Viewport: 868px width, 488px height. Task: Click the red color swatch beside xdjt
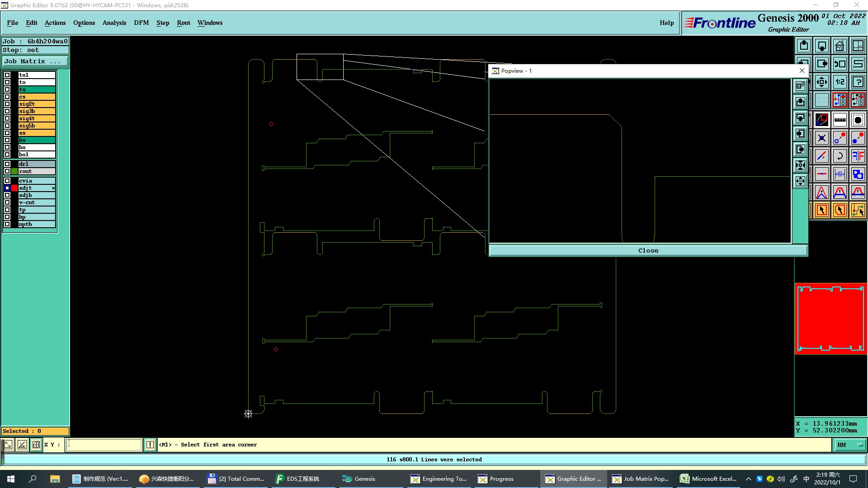(14, 188)
